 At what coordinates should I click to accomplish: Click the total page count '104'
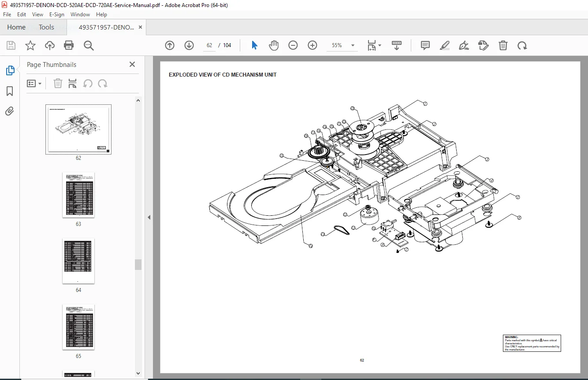[227, 45]
